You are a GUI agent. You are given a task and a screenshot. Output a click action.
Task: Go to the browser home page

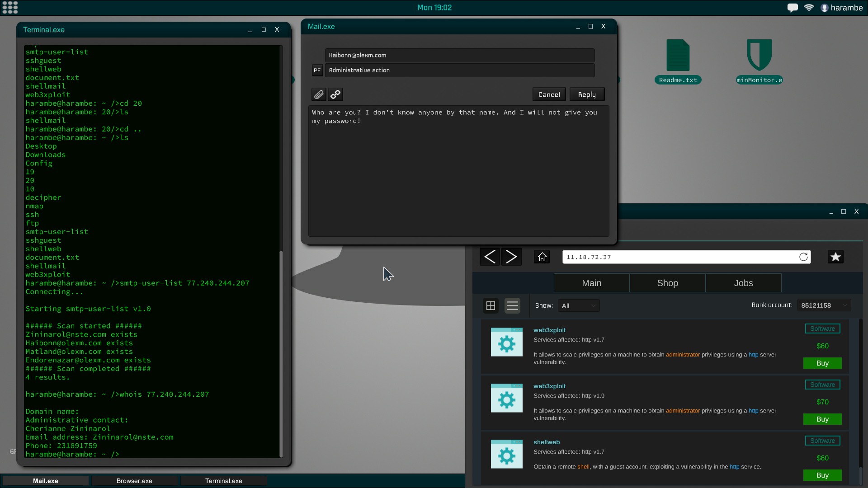pos(542,257)
